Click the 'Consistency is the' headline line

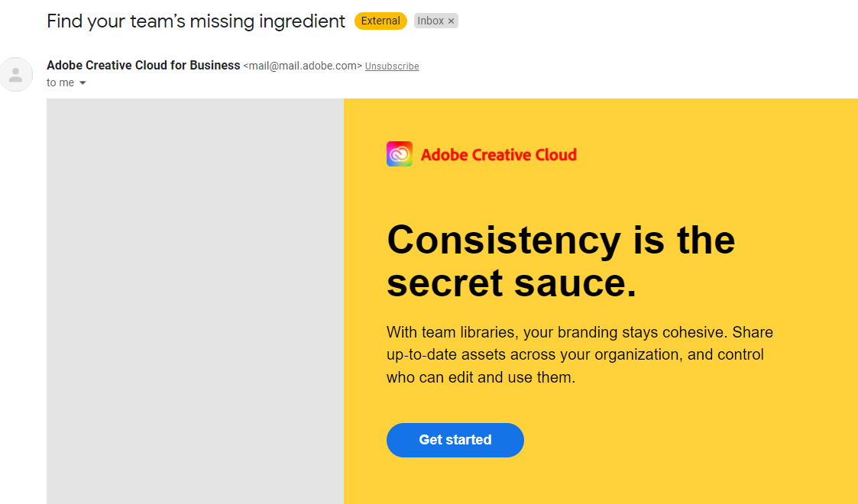[x=561, y=240]
